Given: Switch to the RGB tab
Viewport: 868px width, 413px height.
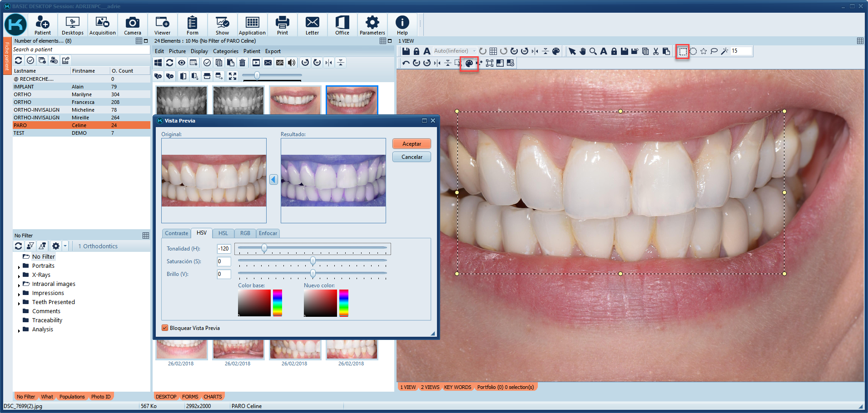Looking at the screenshot, I should point(245,233).
